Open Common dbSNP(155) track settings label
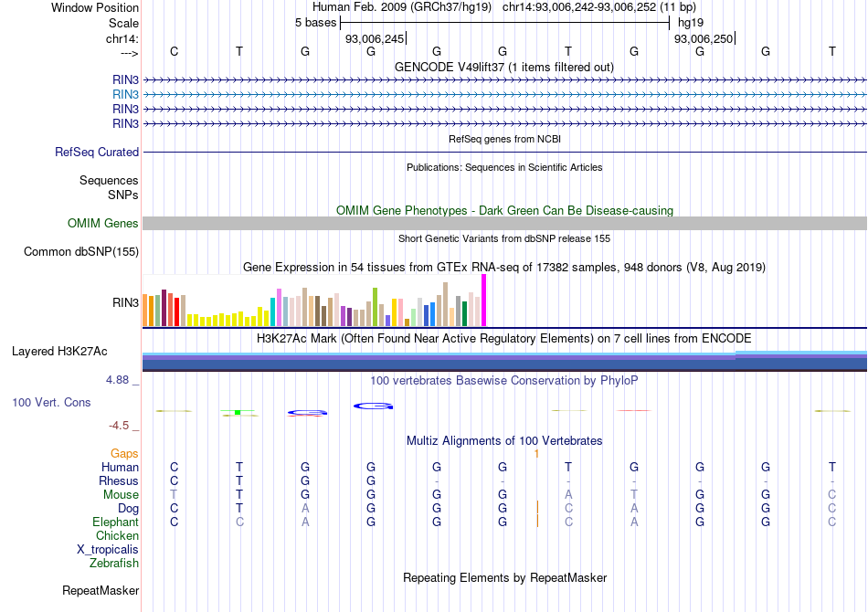This screenshot has width=868, height=612. pos(80,252)
